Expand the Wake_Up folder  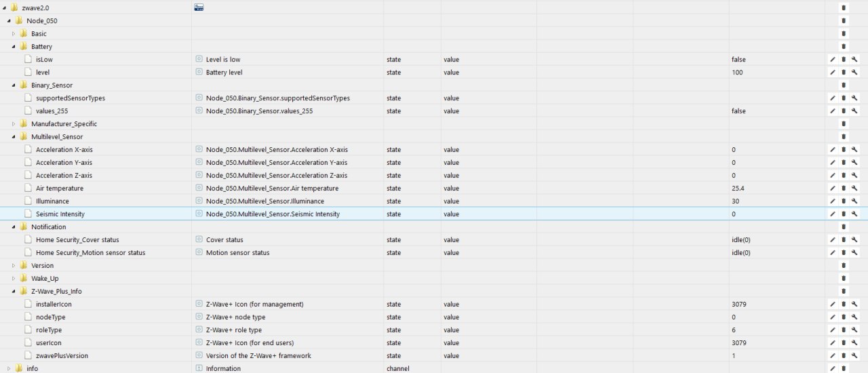click(14, 279)
